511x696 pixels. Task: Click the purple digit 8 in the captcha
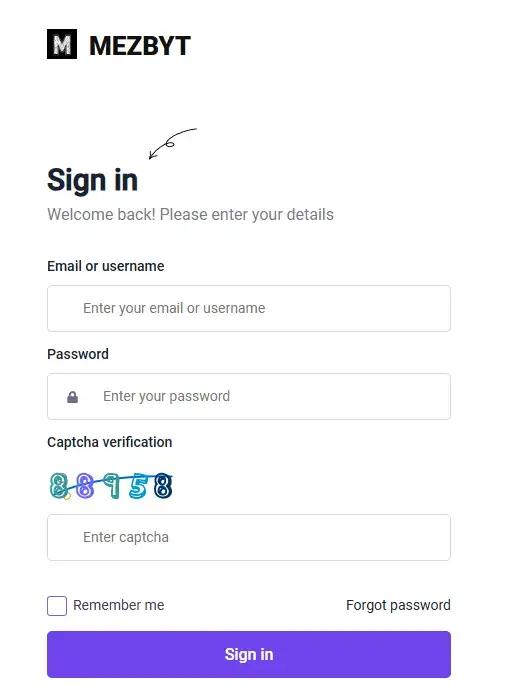point(85,486)
